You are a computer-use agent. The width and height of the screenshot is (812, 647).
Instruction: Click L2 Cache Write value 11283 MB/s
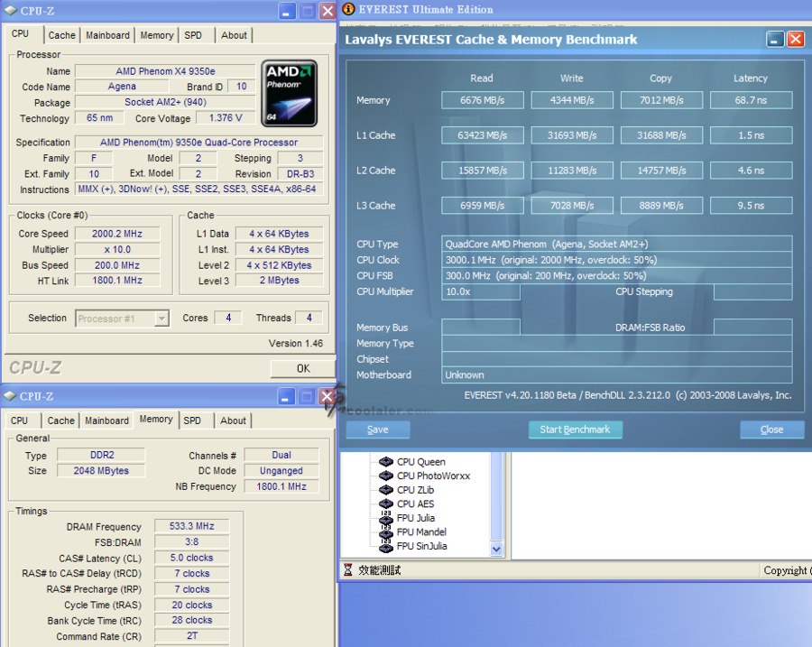[572, 171]
